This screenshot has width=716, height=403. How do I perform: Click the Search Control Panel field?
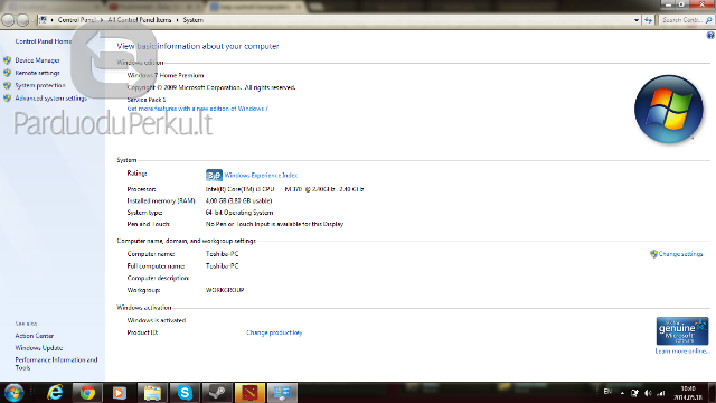(x=683, y=19)
